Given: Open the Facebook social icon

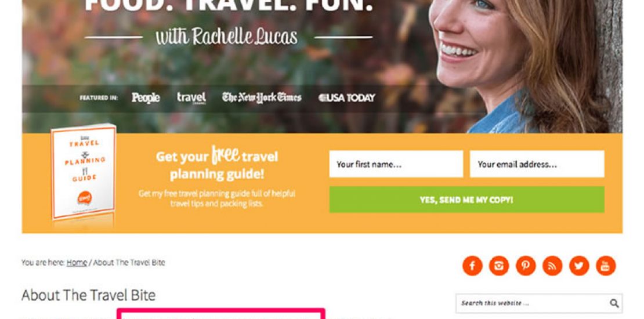Looking at the screenshot, I should click(472, 266).
